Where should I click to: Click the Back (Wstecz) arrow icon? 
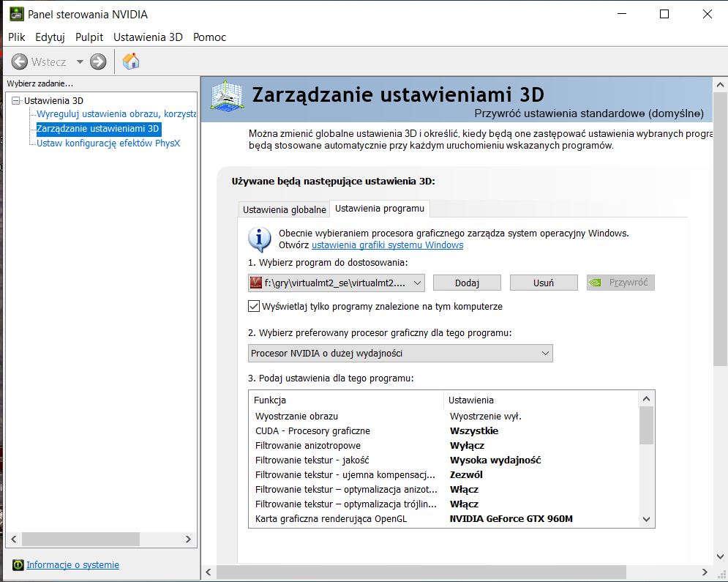click(x=20, y=61)
